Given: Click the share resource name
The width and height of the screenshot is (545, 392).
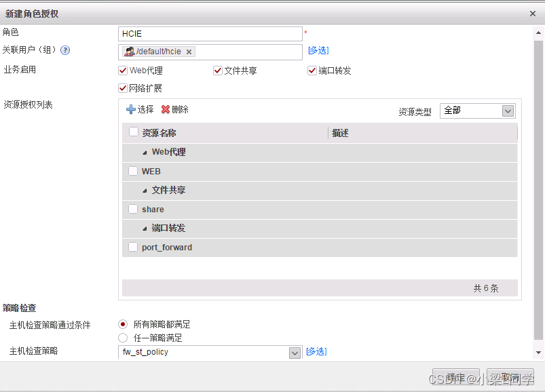Looking at the screenshot, I should [x=153, y=210].
